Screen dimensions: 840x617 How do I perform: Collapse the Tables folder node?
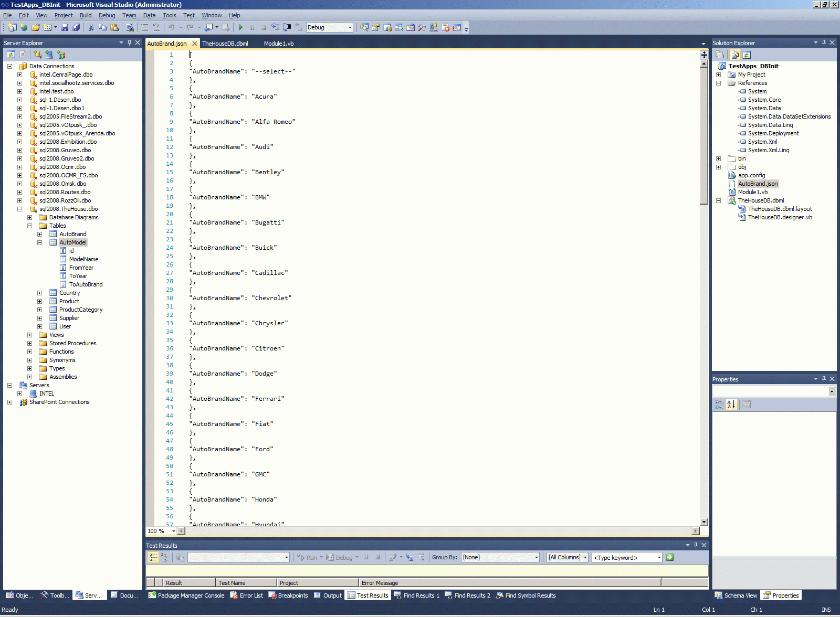pos(29,226)
